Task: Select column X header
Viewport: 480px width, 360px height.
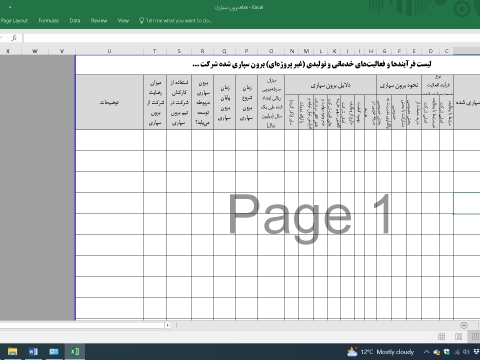Action: click(x=8, y=51)
